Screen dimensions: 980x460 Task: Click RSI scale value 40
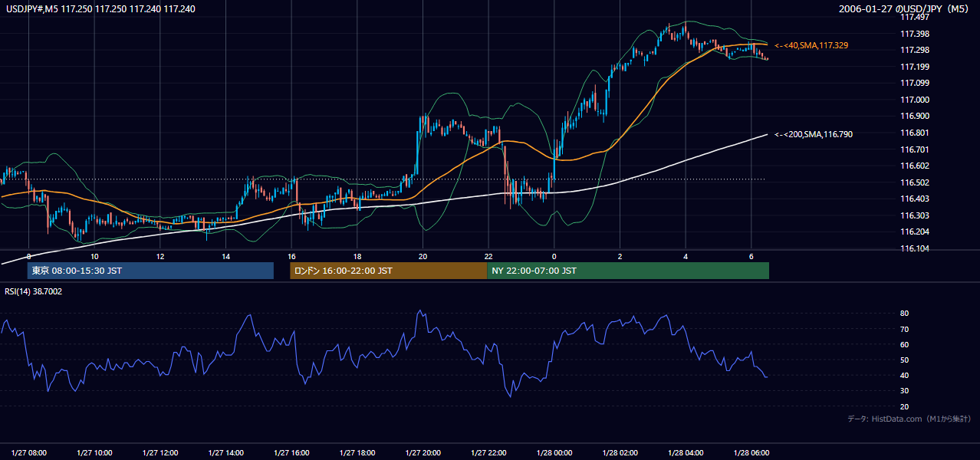click(x=905, y=375)
